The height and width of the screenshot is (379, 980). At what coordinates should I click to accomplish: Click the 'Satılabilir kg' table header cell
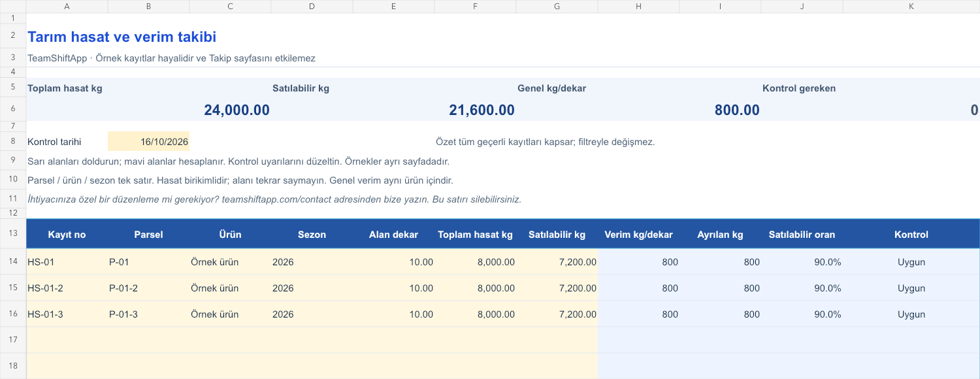click(557, 235)
